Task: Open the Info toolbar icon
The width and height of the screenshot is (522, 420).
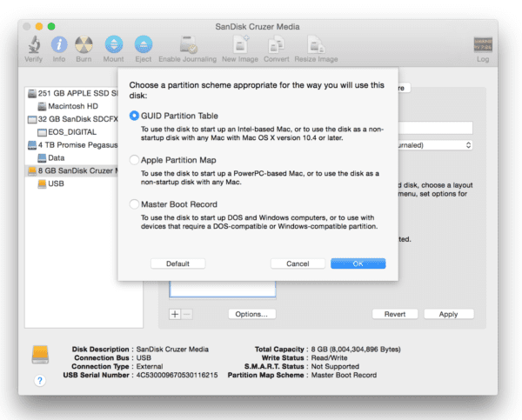Action: tap(59, 43)
